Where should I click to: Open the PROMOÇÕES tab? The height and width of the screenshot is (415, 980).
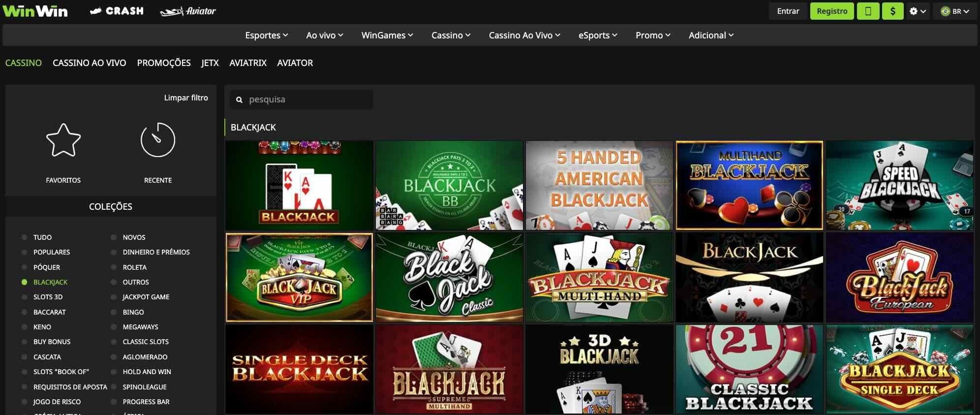[x=164, y=63]
